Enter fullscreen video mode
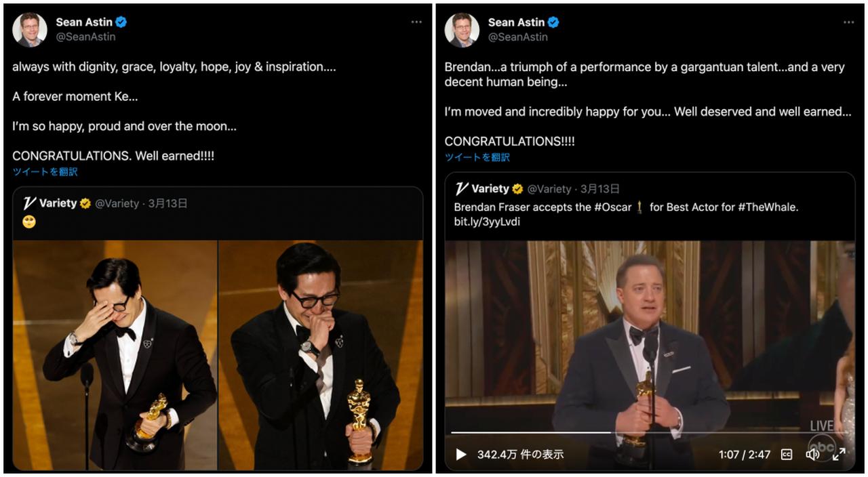This screenshot has height=477, width=868. [x=839, y=455]
